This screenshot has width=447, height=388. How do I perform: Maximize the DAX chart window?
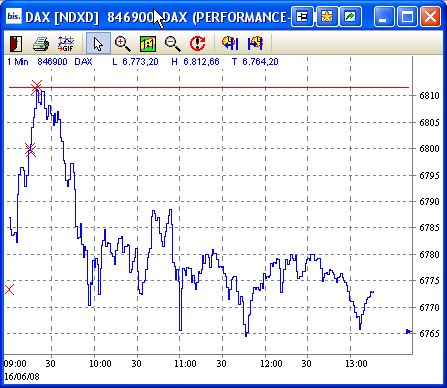click(x=407, y=16)
